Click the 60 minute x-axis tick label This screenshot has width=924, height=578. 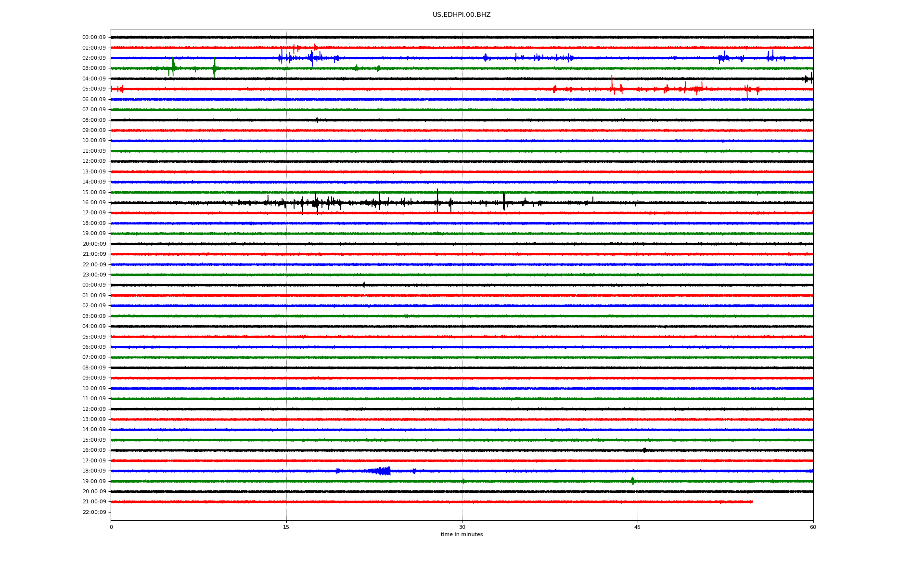812,527
